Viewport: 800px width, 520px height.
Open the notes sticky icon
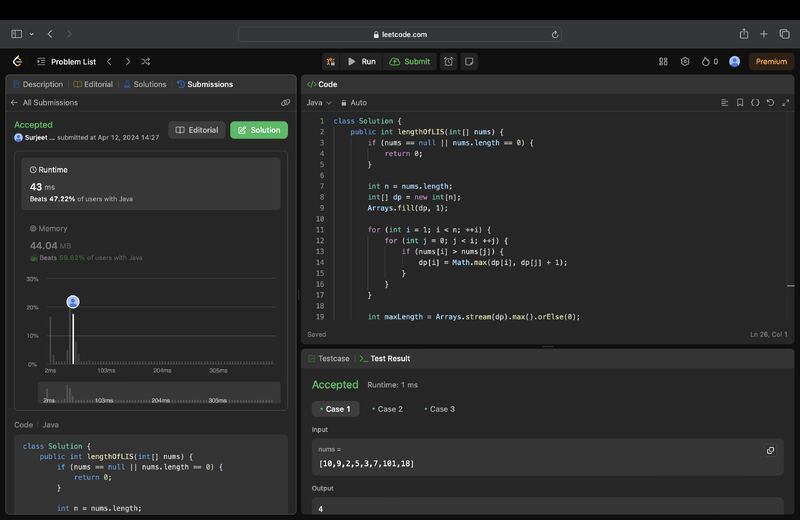[x=469, y=61]
